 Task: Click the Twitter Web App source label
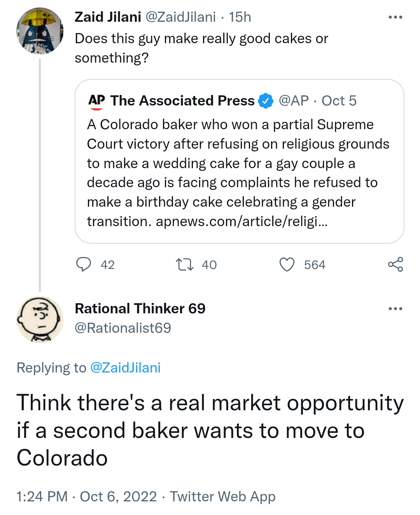click(x=222, y=497)
